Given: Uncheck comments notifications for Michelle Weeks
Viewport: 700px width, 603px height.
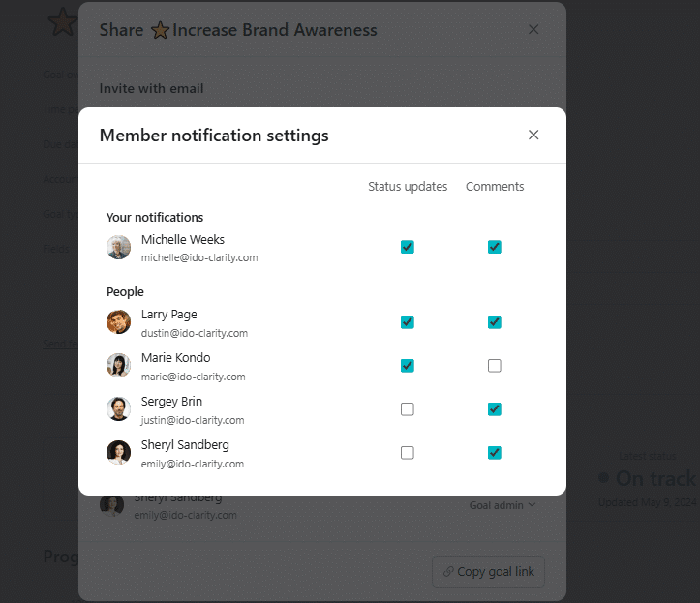Looking at the screenshot, I should 495,247.
